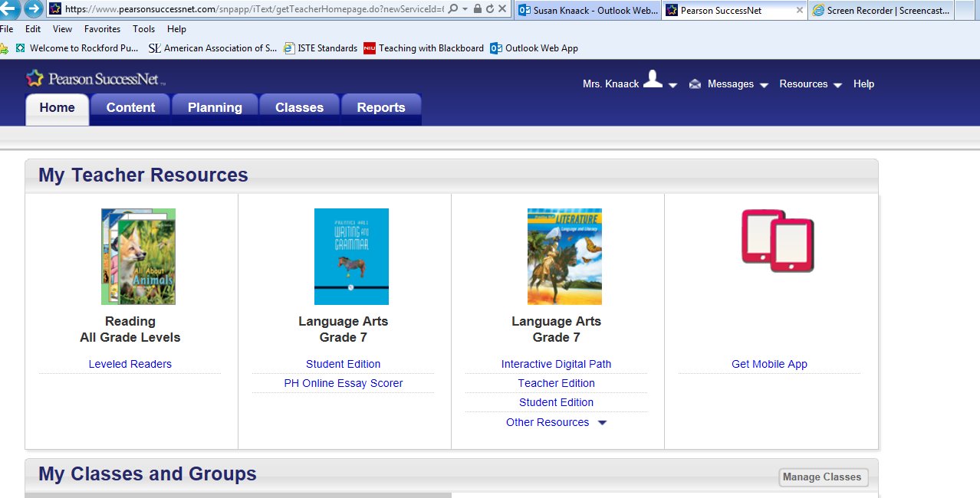The width and height of the screenshot is (980, 498).
Task: Open Student Edition below Teacher Edition
Action: (557, 402)
